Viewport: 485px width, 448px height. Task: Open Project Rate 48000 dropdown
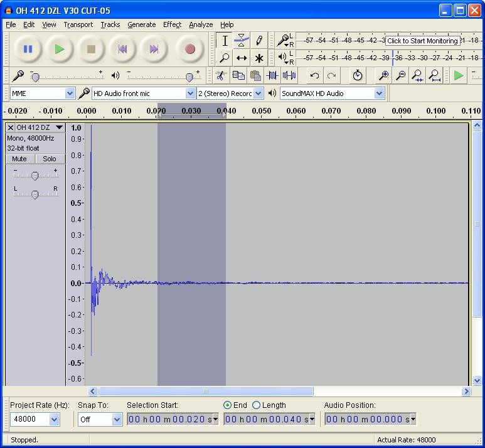click(54, 420)
